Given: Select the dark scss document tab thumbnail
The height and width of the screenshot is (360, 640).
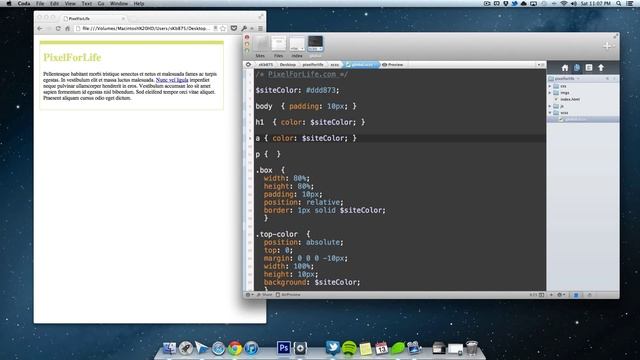Looking at the screenshot, I should coord(315,43).
